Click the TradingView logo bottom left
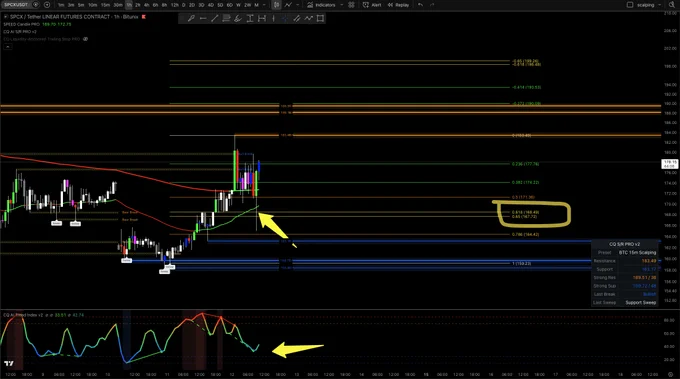The image size is (680, 379). pyautogui.click(x=9, y=363)
